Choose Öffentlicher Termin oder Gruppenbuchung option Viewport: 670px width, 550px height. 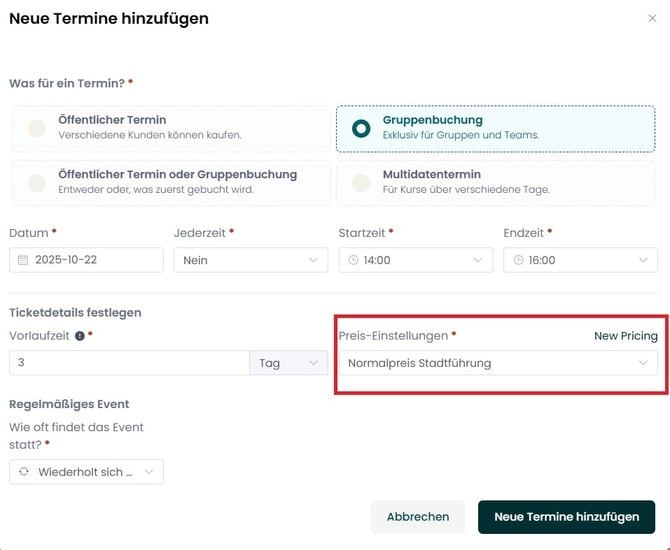(37, 182)
